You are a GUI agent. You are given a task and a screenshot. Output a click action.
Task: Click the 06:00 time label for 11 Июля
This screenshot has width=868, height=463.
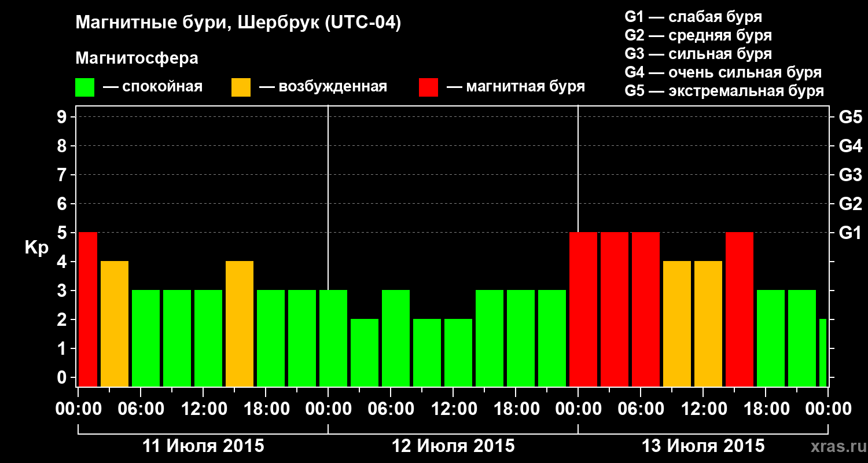(x=141, y=409)
